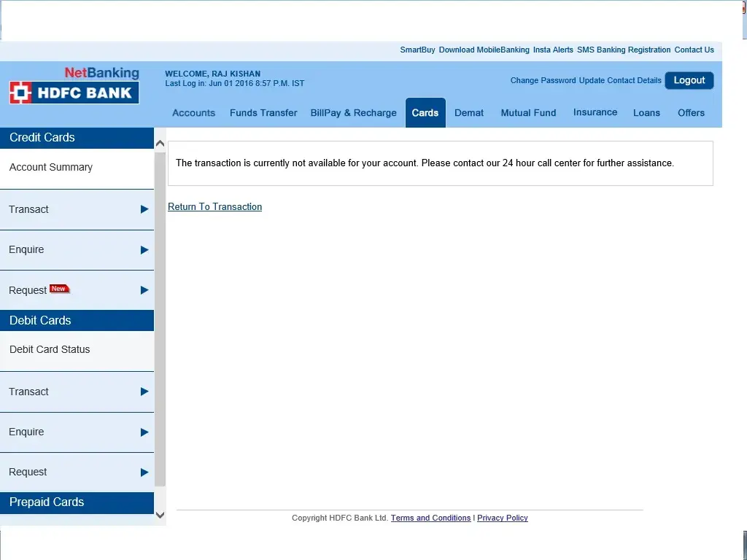747x560 pixels.
Task: Open SMS Banking Registration link
Action: pyautogui.click(x=624, y=50)
